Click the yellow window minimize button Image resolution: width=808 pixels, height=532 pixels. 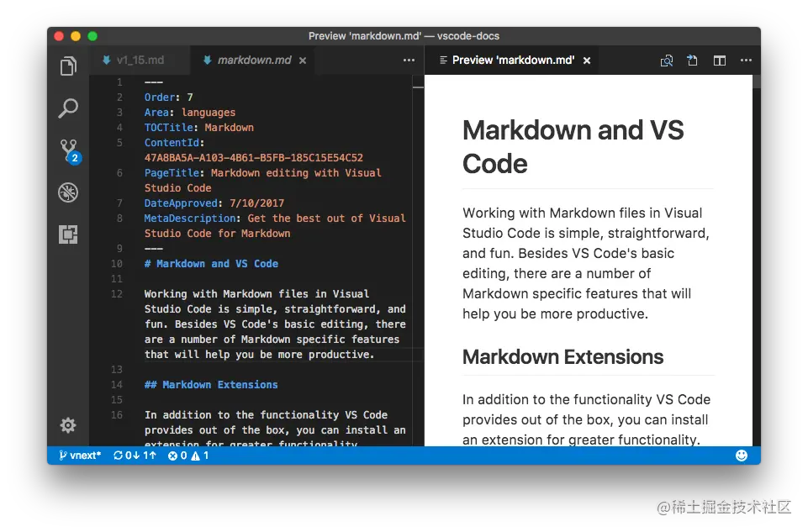pyautogui.click(x=76, y=36)
